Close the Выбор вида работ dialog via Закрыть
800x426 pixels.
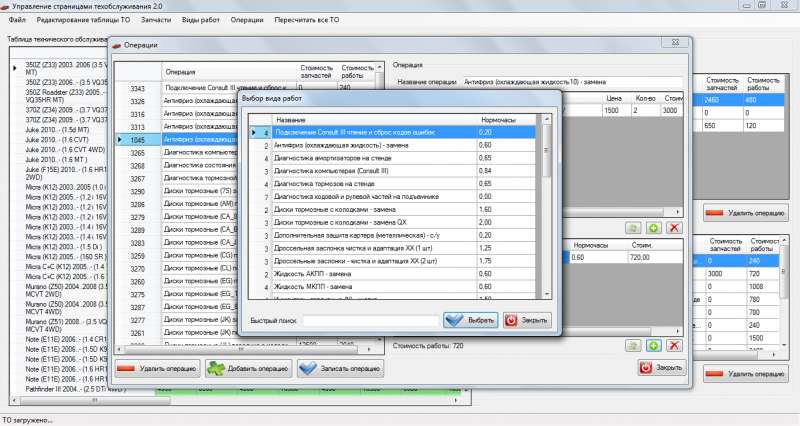tap(527, 320)
